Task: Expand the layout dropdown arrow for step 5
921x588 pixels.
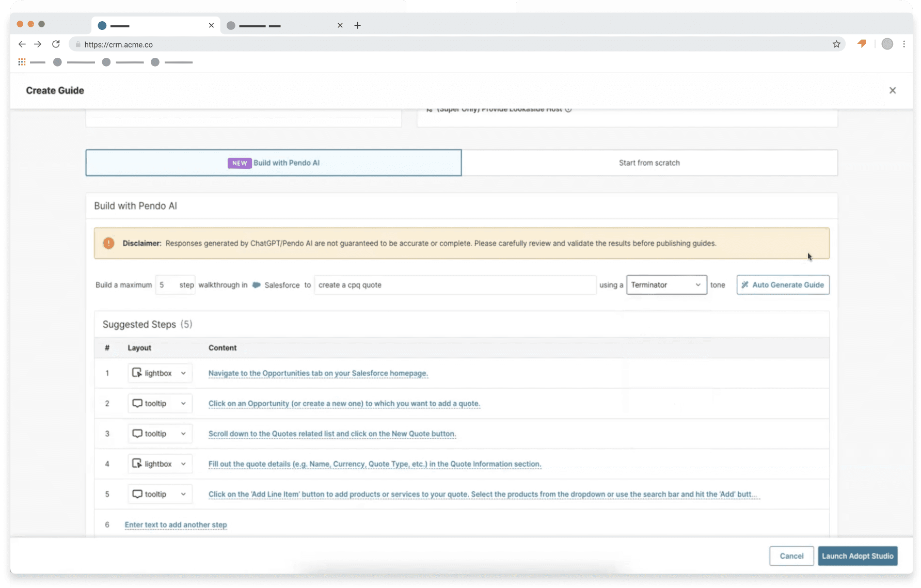Action: click(x=183, y=494)
